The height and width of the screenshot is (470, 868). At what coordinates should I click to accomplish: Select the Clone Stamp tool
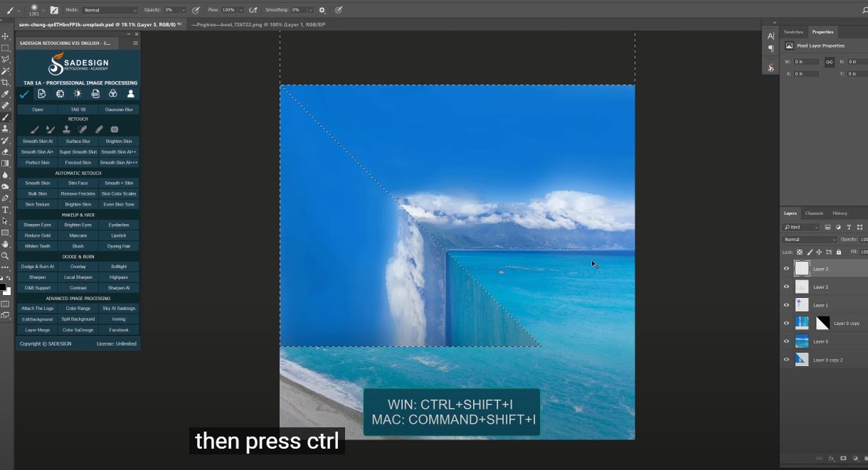point(6,129)
